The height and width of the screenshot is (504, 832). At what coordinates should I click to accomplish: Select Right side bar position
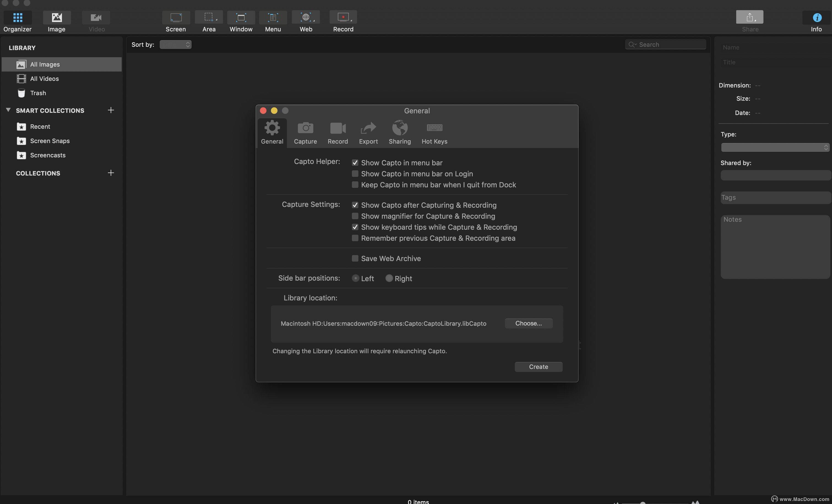point(389,278)
